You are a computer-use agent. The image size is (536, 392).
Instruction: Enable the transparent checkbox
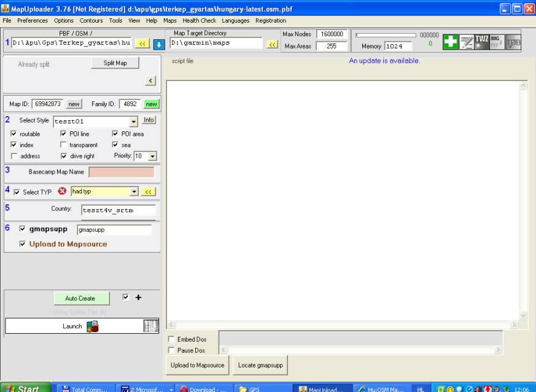64,145
